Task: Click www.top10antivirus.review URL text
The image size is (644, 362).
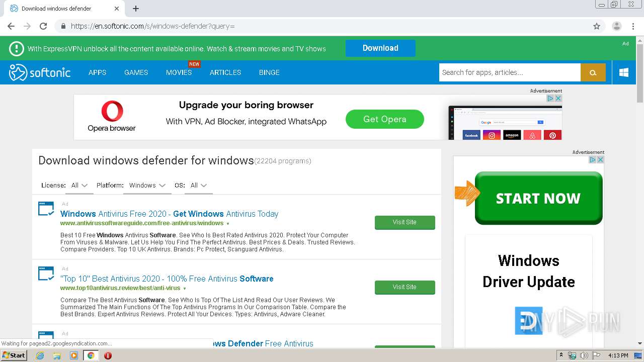Action: [x=120, y=288]
